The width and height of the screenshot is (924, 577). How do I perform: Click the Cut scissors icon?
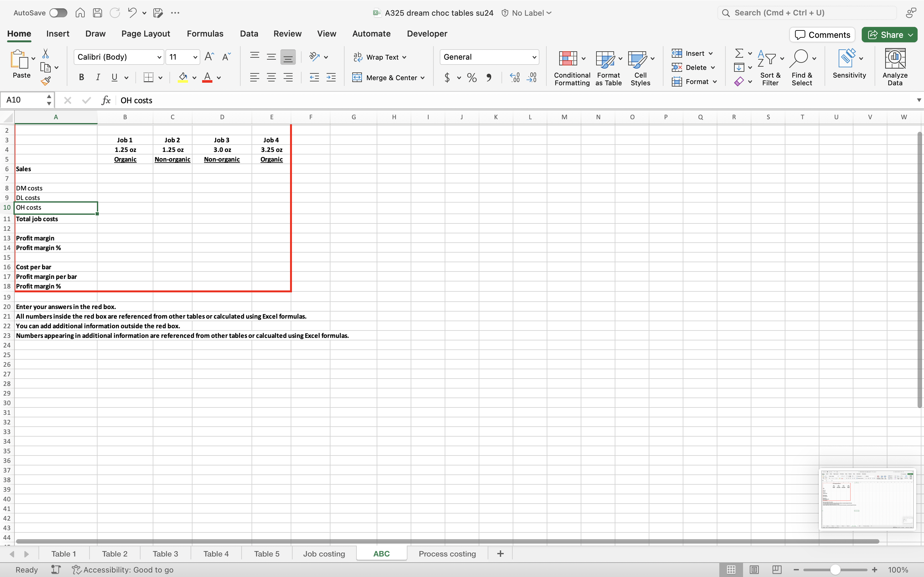[x=46, y=54]
